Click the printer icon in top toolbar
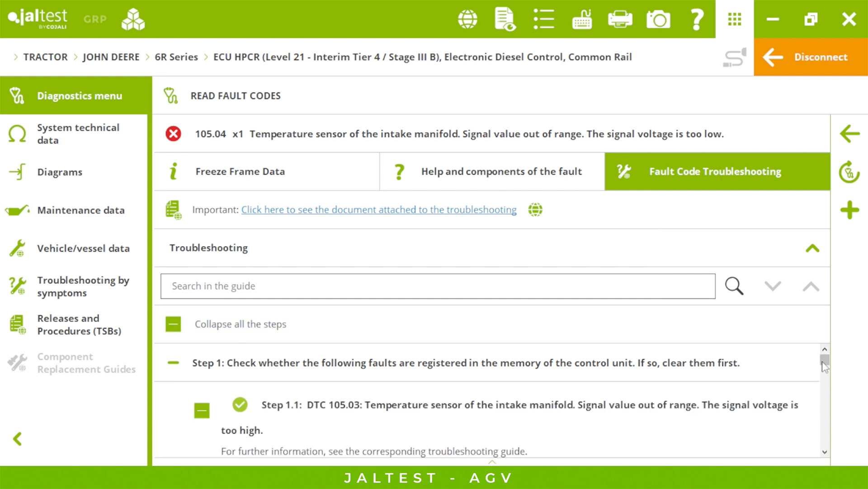 [x=620, y=19]
